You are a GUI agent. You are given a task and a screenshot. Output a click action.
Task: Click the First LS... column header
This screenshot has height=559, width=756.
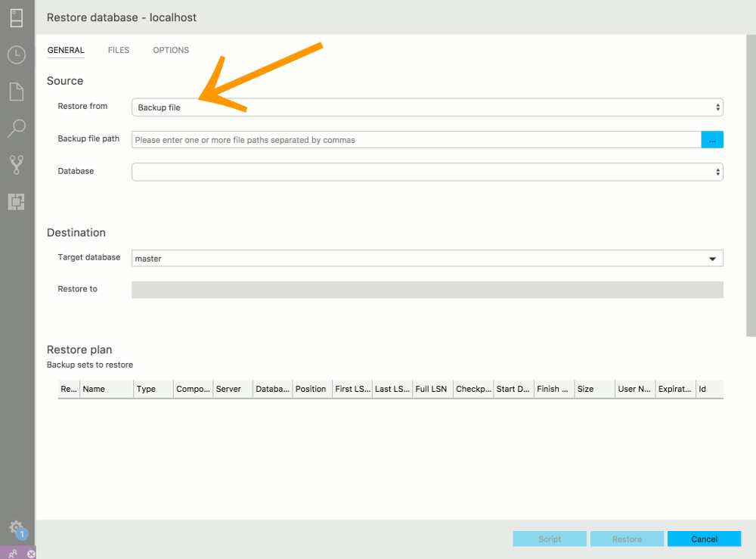pos(352,389)
